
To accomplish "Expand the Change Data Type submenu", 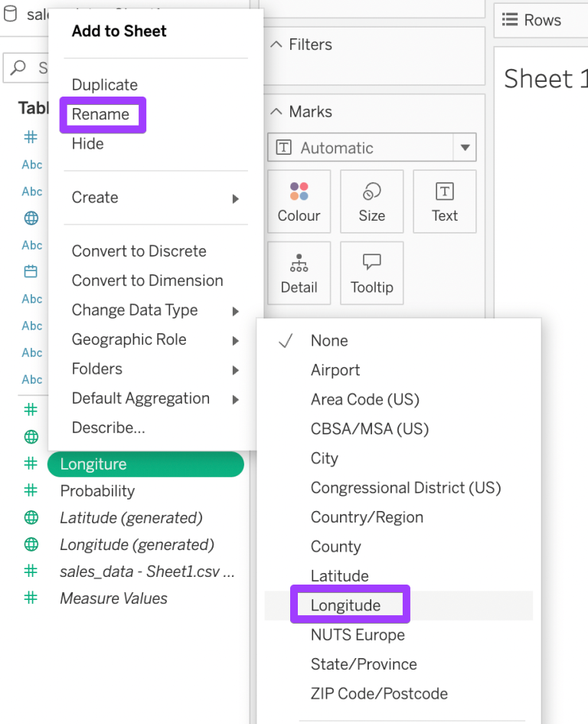I will click(134, 310).
